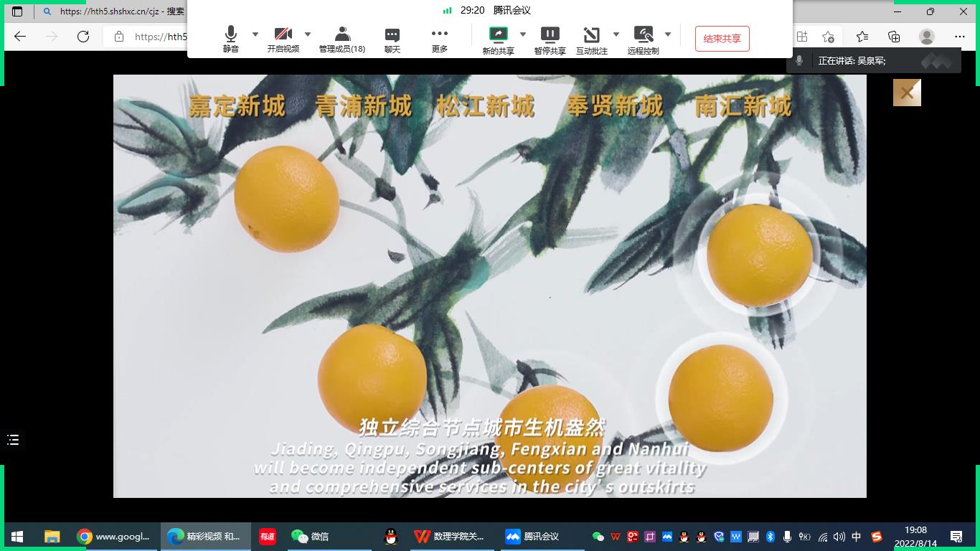Expand audio options arrow beside 静音
The image size is (980, 551).
point(255,34)
